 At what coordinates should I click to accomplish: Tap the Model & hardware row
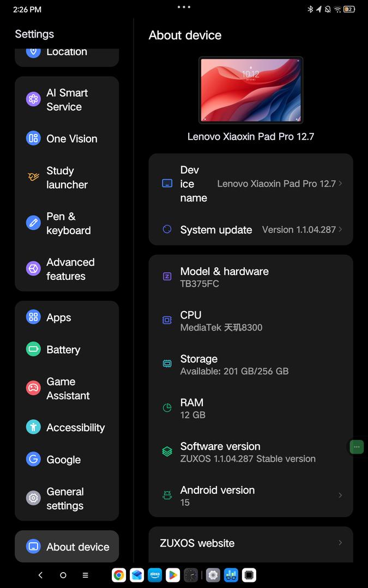pos(251,277)
